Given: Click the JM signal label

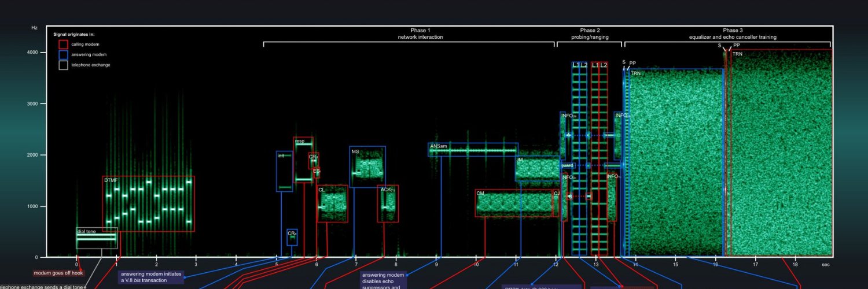Looking at the screenshot, I should click(520, 160).
